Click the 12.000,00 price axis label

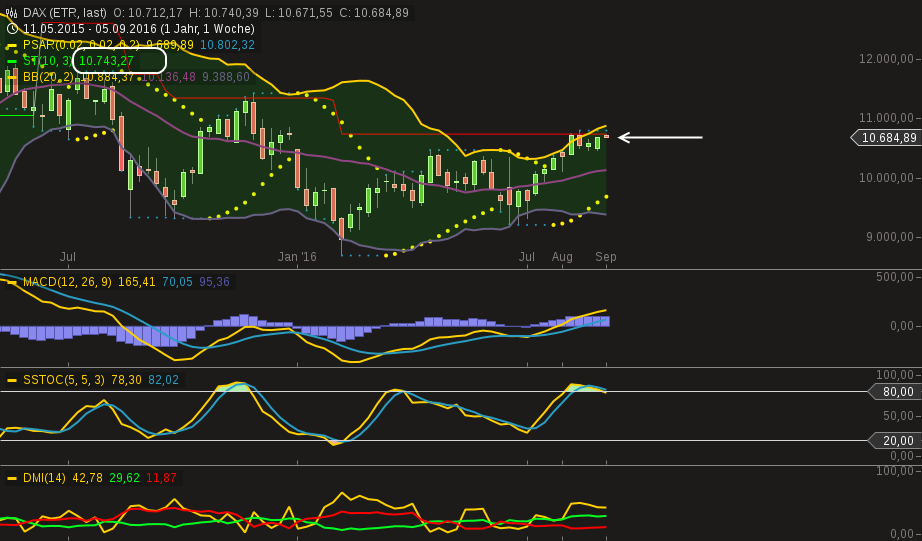[x=886, y=59]
